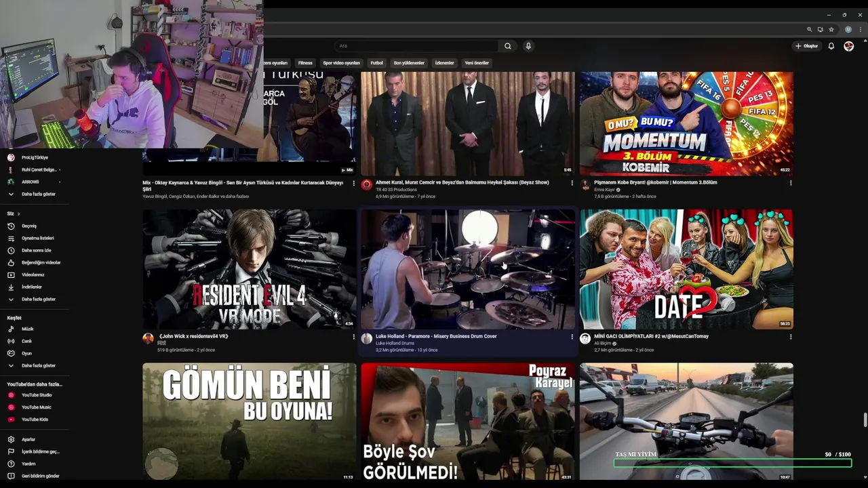Image resolution: width=868 pixels, height=488 pixels.
Task: Open Luke Holland Drums channel avatar
Action: [x=367, y=339]
